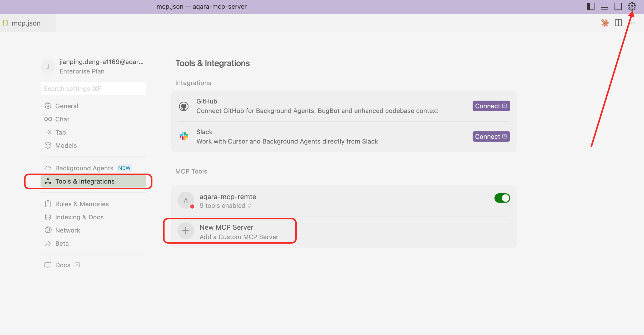Open the editor more actions ellipsis menu
This screenshot has width=644, height=335.
(x=632, y=23)
